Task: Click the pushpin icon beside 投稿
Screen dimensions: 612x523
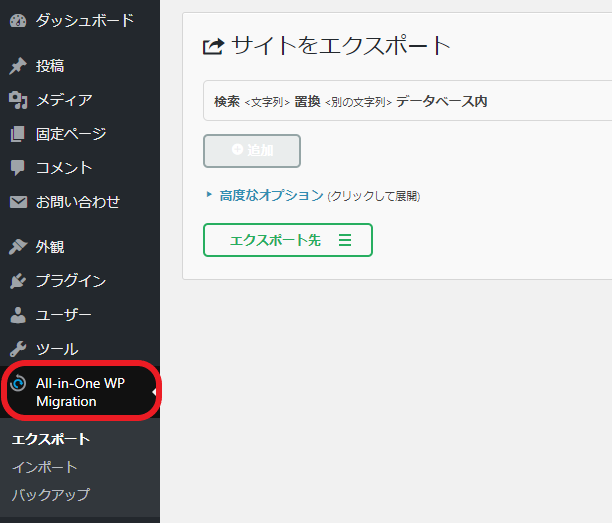Action: (18, 66)
